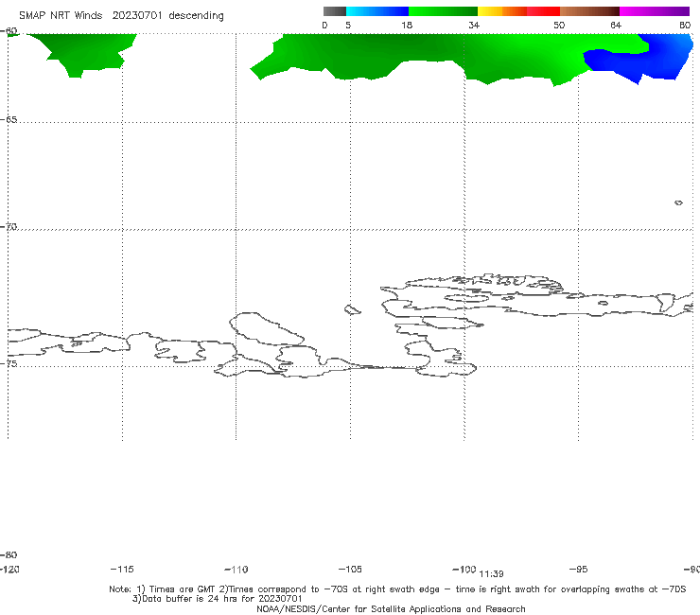Click the gray segment of the wind colorbar

(335, 11)
